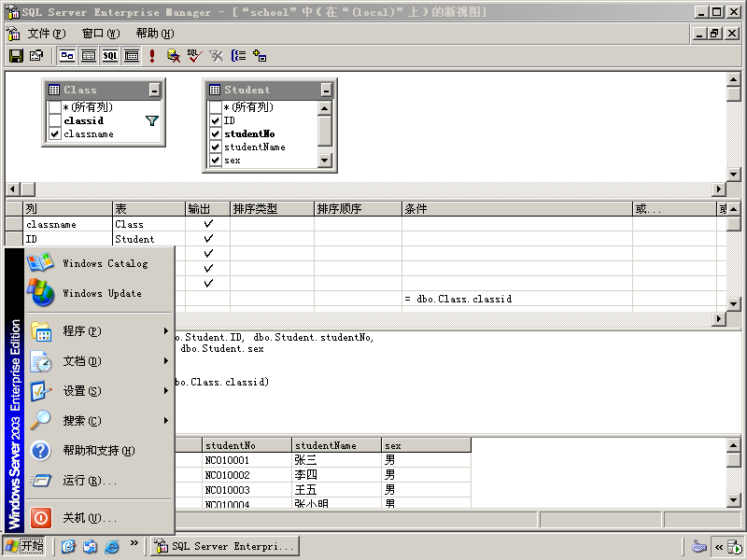This screenshot has height=560, width=747.
Task: Collapse the Student table with minus button
Action: [x=326, y=90]
